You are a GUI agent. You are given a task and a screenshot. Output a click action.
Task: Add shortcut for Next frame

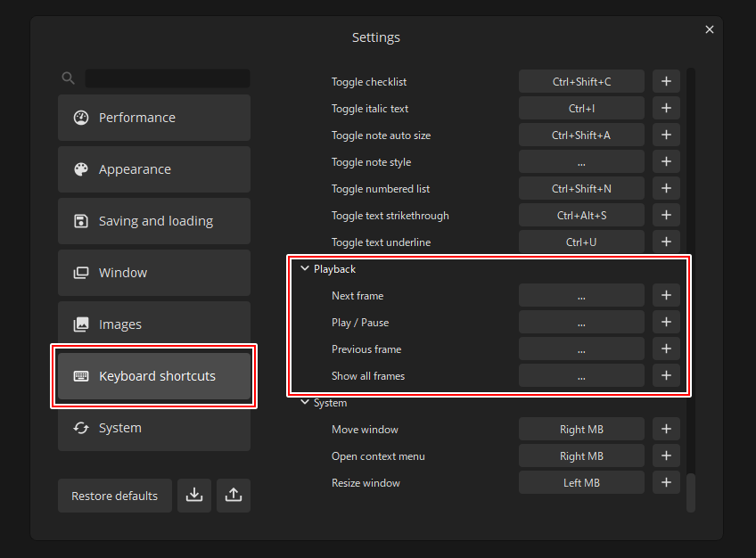coord(666,296)
